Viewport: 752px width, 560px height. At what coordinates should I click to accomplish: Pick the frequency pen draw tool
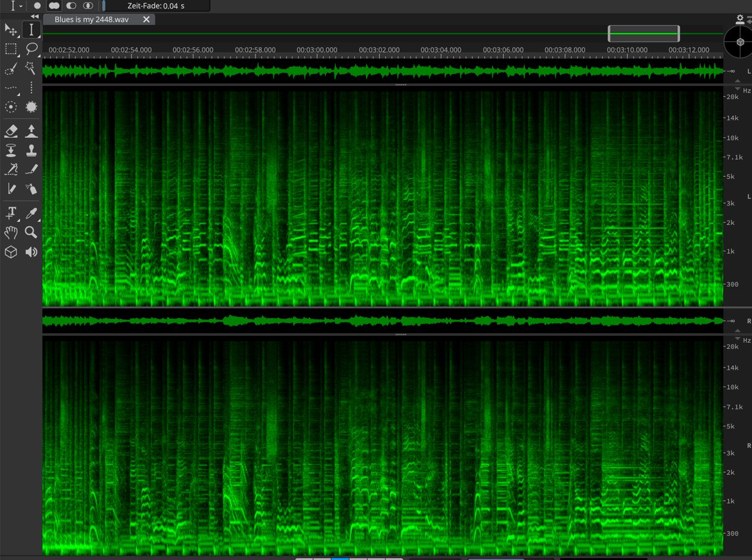[11, 189]
